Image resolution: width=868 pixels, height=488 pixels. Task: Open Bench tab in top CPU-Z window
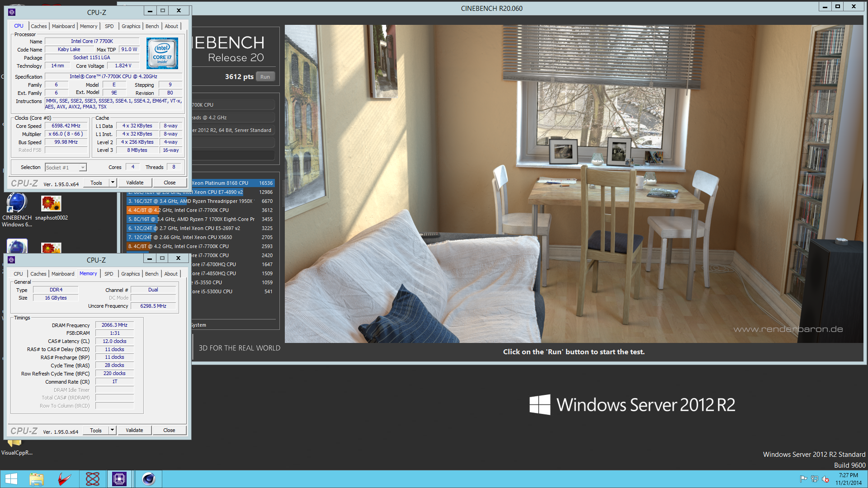click(x=152, y=26)
